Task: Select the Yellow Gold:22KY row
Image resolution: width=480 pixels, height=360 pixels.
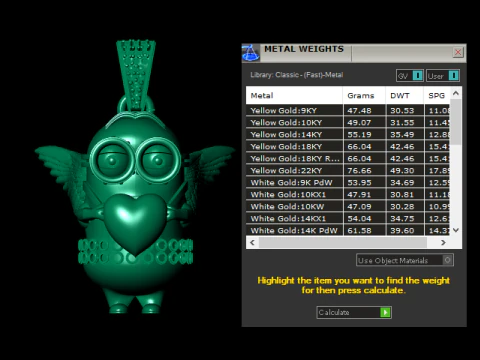Action: point(348,170)
